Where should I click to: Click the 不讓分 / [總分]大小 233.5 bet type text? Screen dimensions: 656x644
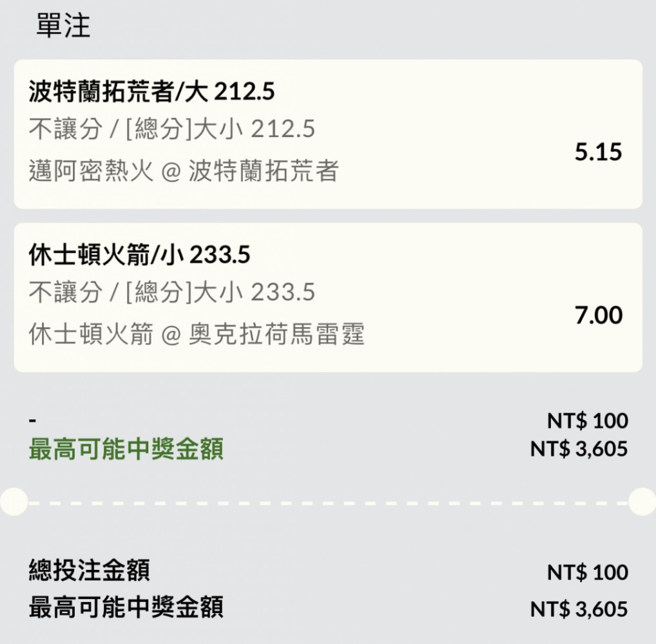(172, 293)
